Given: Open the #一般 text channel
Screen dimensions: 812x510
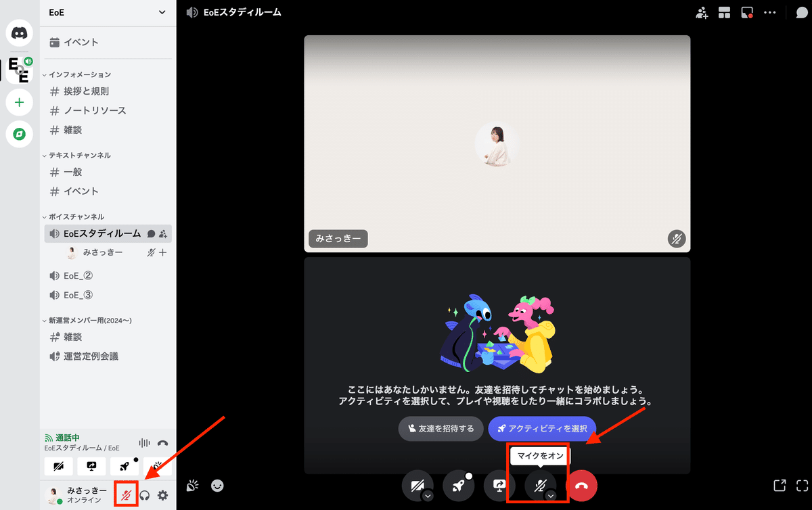Looking at the screenshot, I should pos(108,172).
